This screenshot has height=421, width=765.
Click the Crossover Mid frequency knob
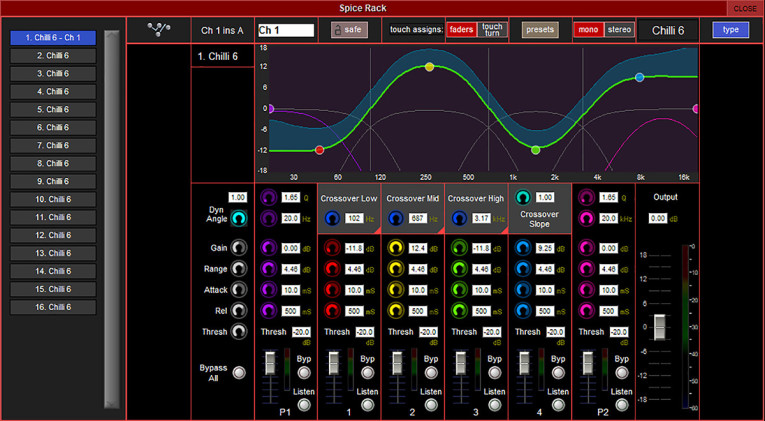[x=396, y=219]
